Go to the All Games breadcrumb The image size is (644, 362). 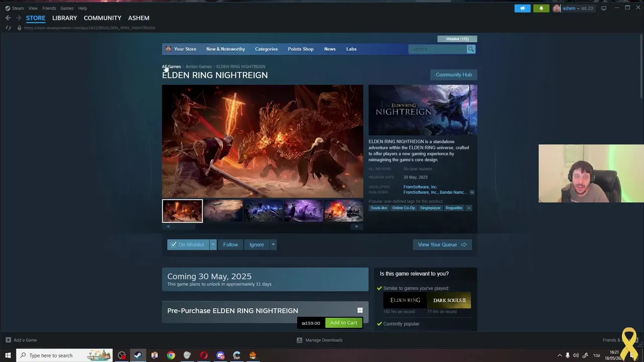point(172,66)
